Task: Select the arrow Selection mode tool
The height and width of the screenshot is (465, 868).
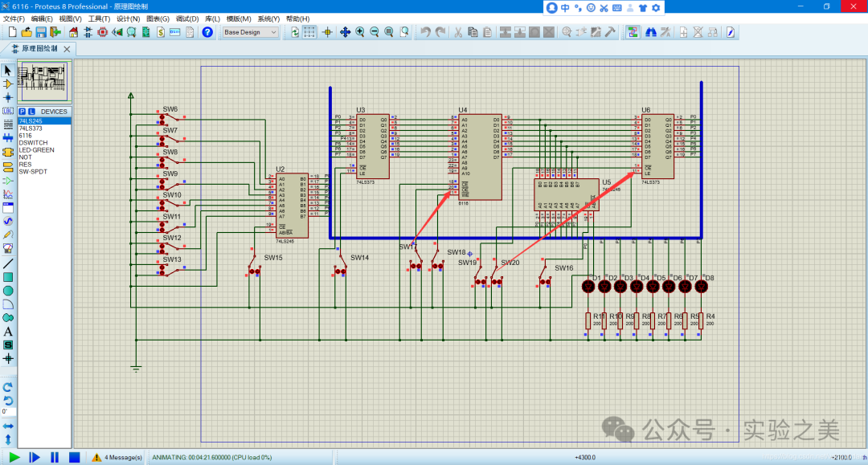Action: [8, 71]
